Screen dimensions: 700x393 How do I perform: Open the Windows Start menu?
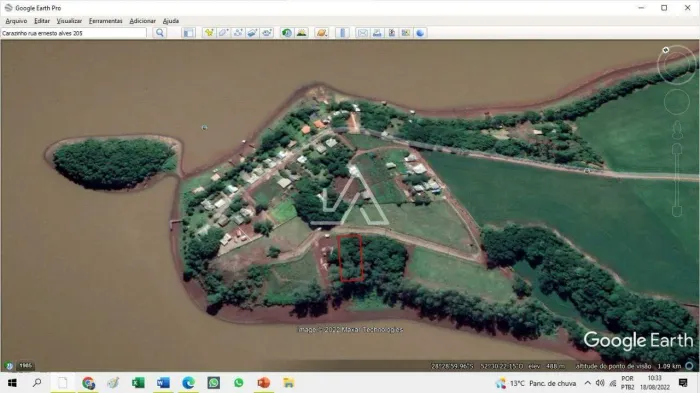pyautogui.click(x=12, y=383)
